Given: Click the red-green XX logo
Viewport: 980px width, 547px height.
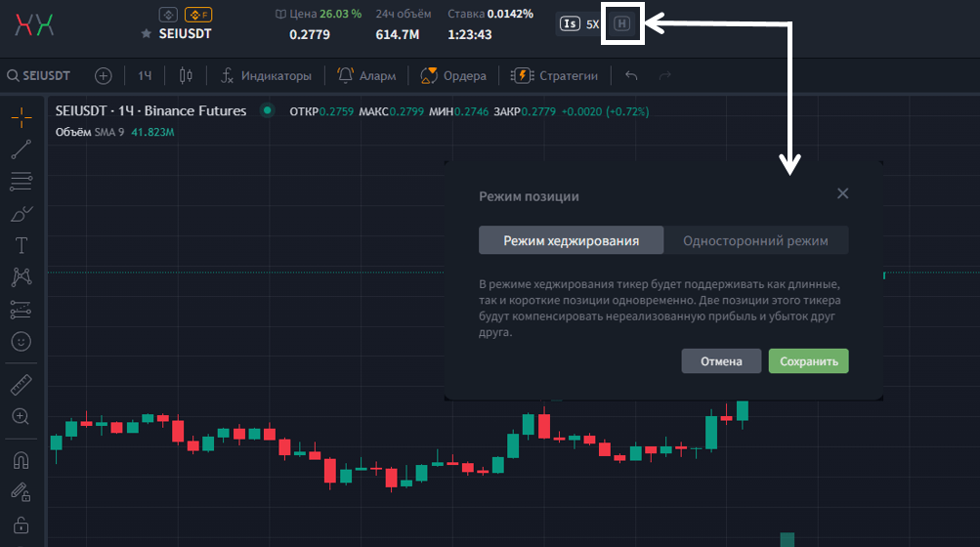Looking at the screenshot, I should [34, 25].
